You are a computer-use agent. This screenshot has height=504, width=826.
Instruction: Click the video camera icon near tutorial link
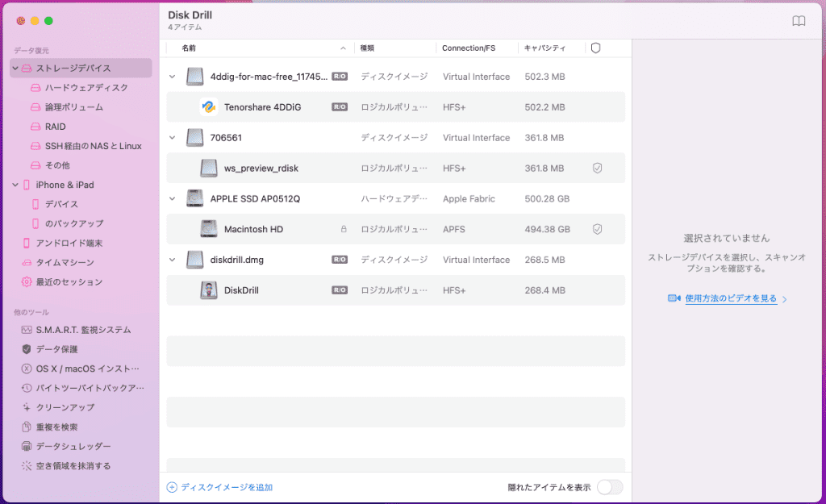point(674,298)
